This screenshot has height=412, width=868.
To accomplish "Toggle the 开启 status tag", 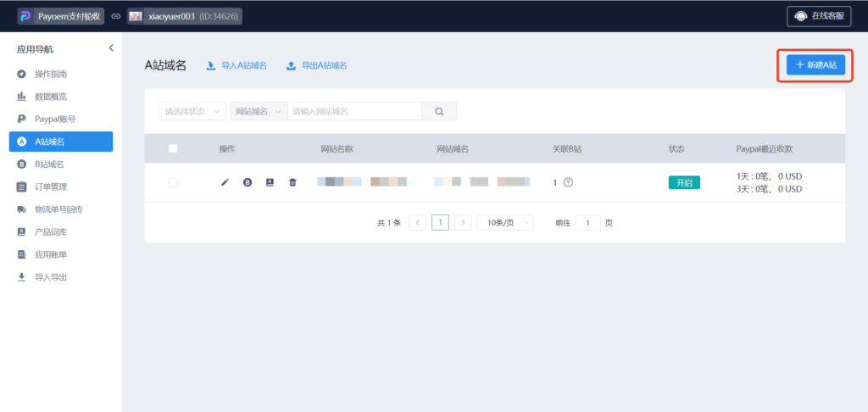I will tap(684, 182).
